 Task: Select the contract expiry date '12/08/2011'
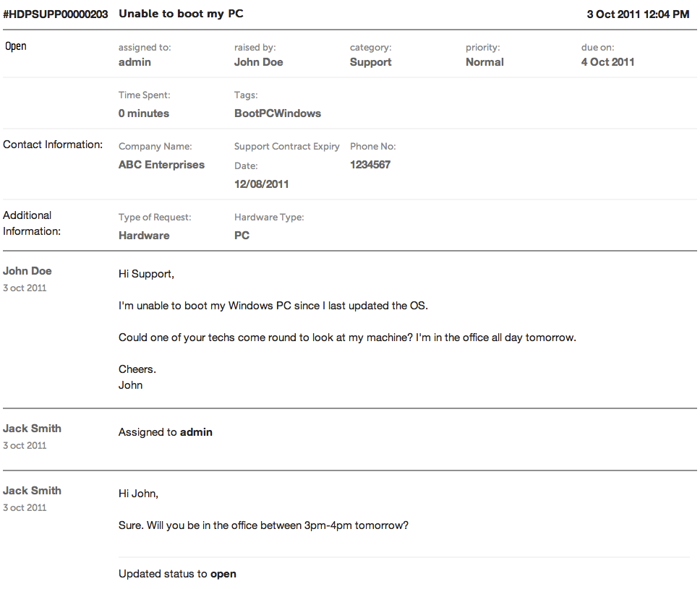point(261,184)
